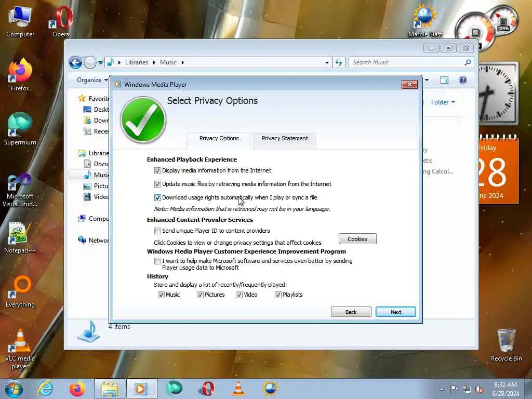Open the Organize dropdown menu
532x399 pixels.
[92, 80]
